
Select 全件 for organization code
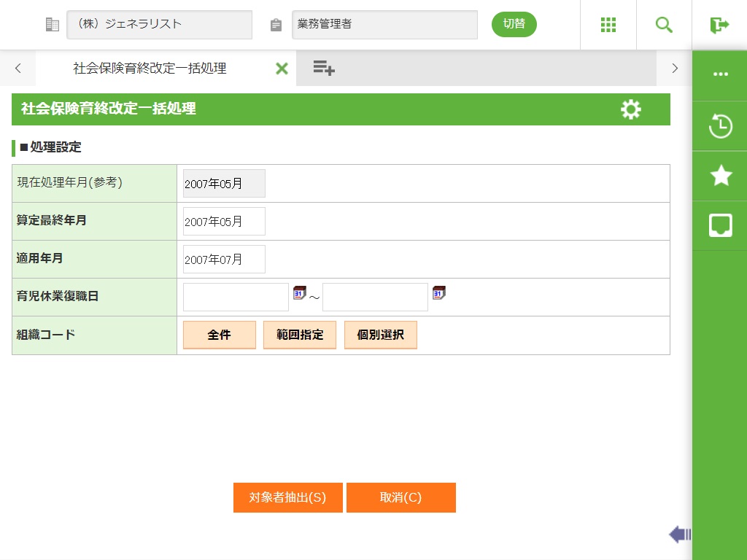tap(219, 335)
